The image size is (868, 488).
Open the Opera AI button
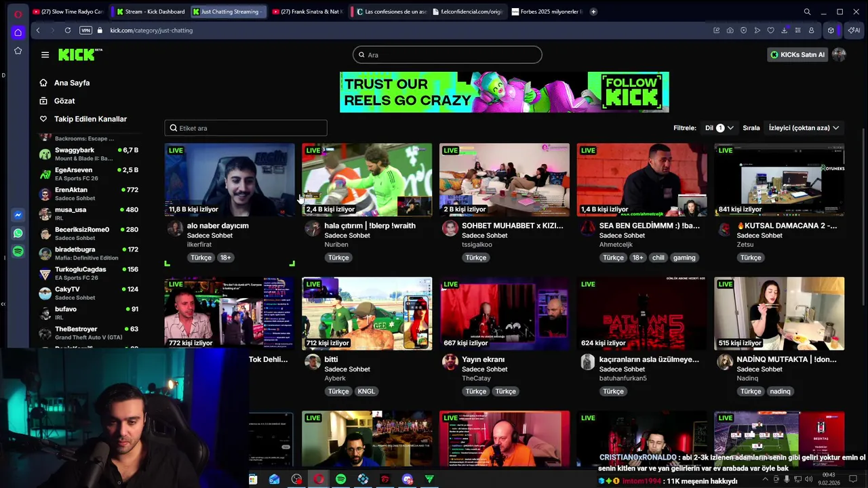[x=854, y=30]
